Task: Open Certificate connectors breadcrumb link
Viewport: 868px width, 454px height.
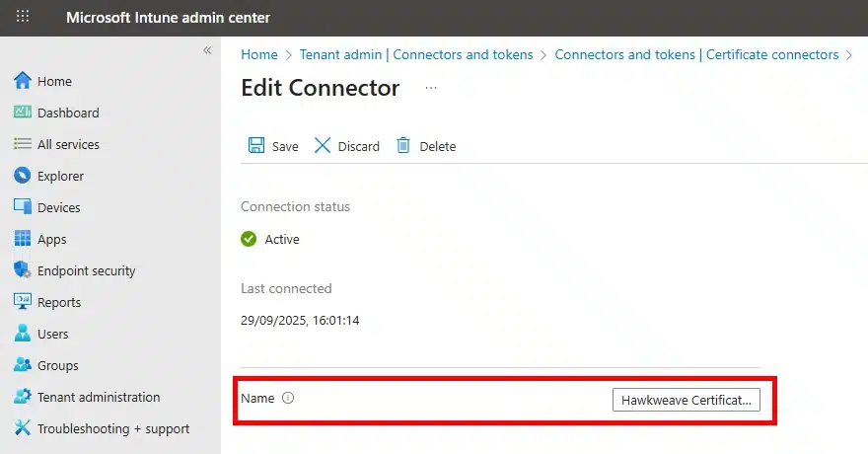Action: pos(696,55)
